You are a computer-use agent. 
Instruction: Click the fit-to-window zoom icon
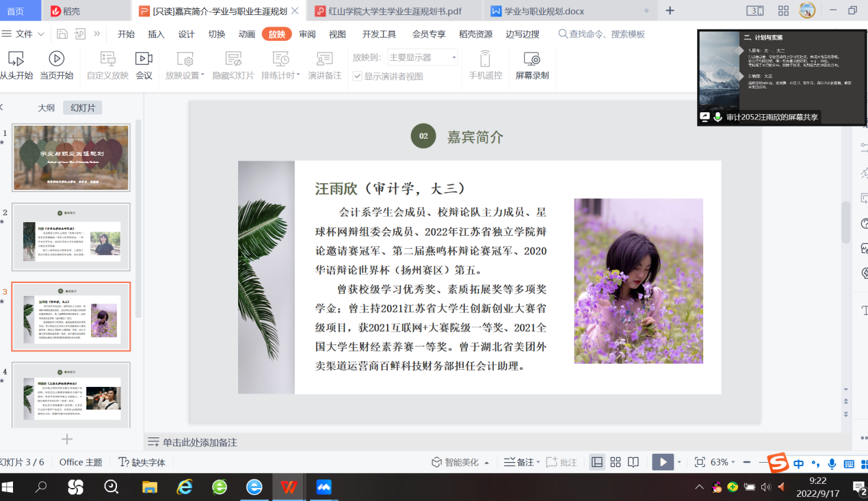(x=700, y=462)
